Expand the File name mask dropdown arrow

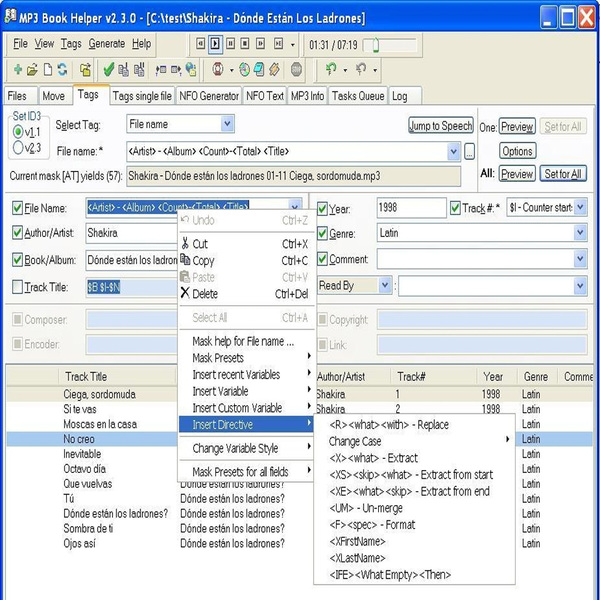click(x=453, y=152)
